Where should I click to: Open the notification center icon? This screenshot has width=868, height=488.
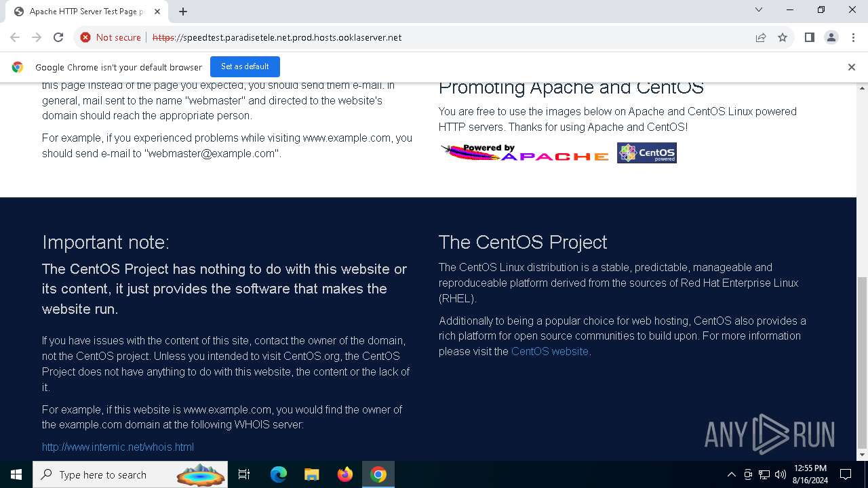846,474
